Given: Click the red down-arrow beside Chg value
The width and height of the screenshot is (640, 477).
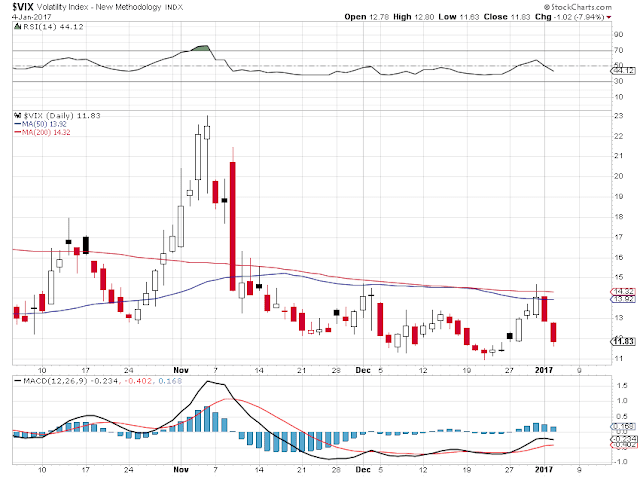Looking at the screenshot, I should coord(609,17).
